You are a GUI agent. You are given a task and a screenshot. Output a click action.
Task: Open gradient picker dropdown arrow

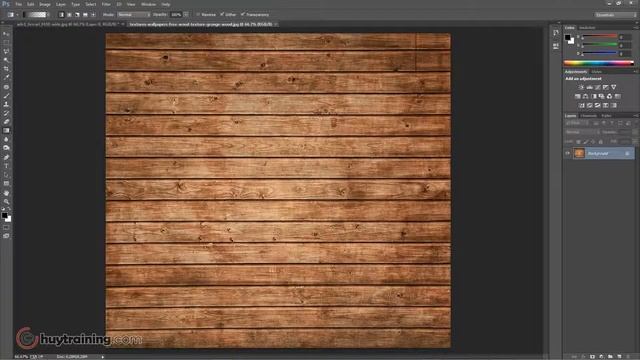[49, 15]
